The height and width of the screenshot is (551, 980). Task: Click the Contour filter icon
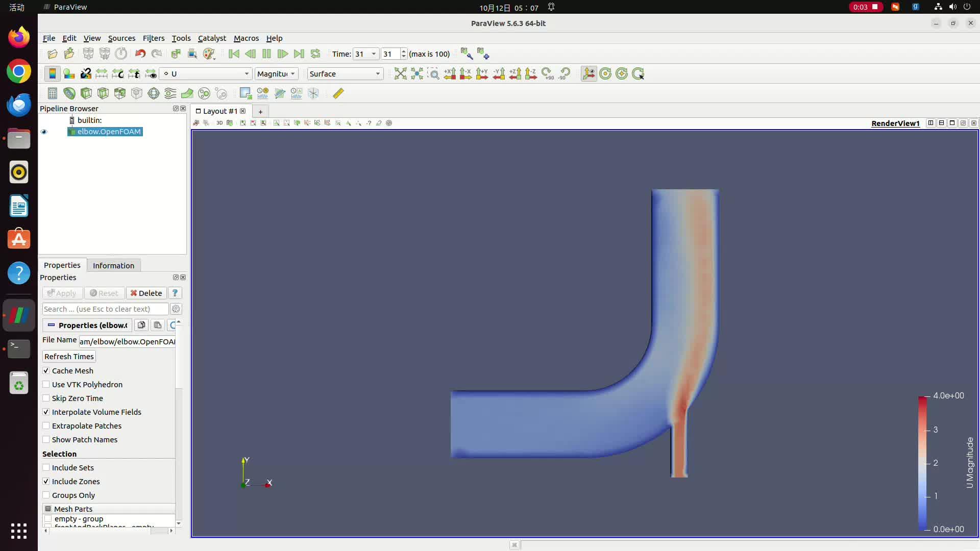click(x=69, y=93)
